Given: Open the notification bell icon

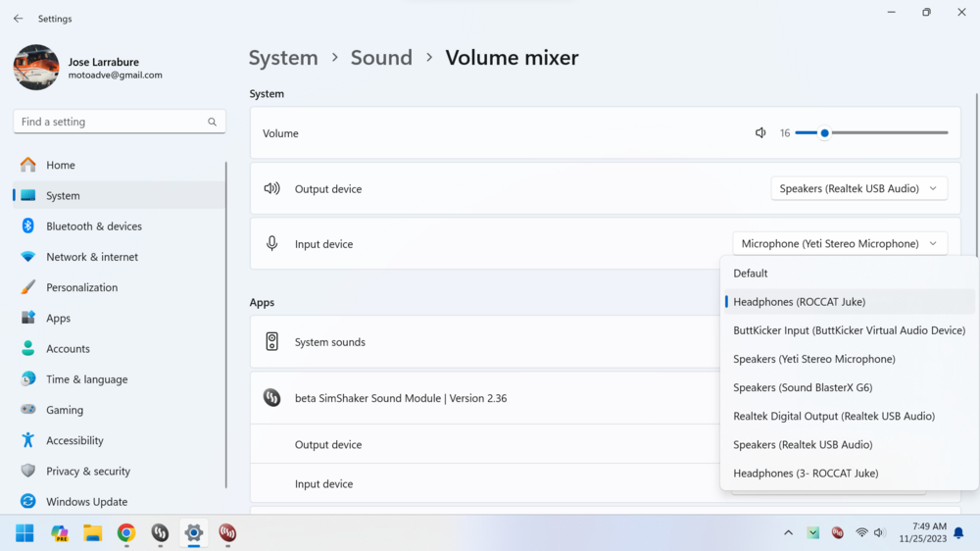Looking at the screenshot, I should 958,533.
